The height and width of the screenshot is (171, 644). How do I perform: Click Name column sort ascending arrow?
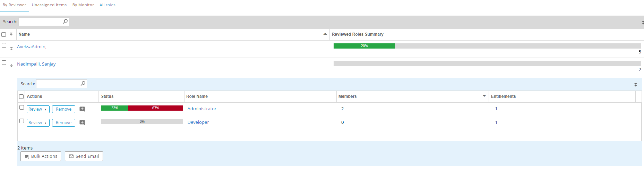pos(325,34)
